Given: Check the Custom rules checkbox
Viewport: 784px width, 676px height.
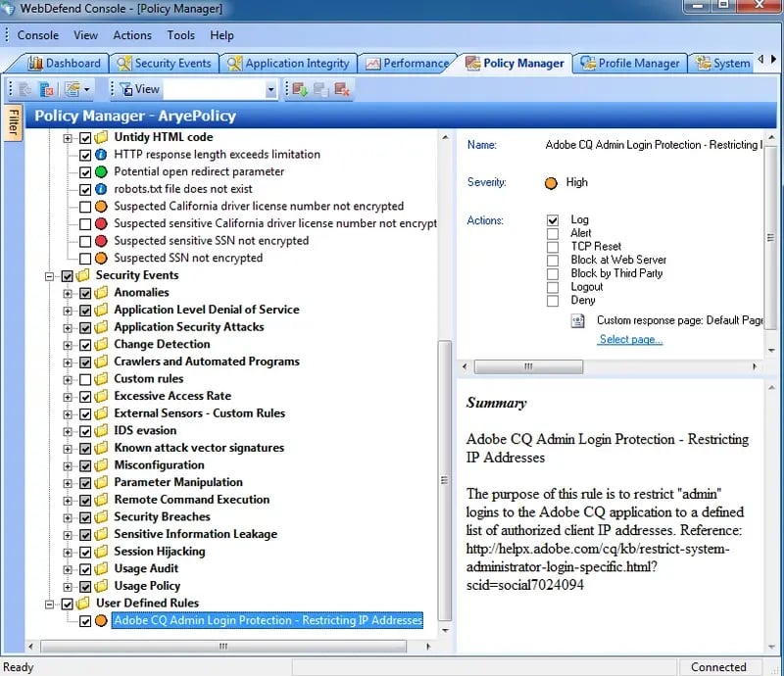Looking at the screenshot, I should [85, 378].
